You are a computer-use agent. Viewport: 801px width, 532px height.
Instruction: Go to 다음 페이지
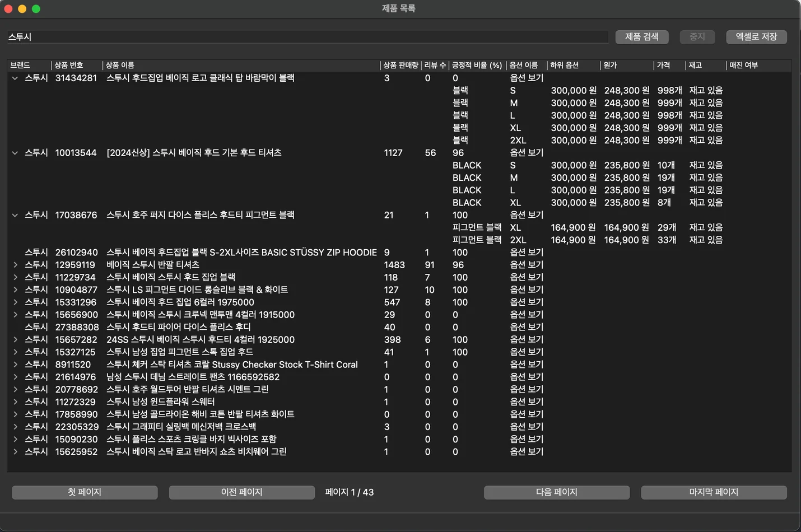[556, 492]
